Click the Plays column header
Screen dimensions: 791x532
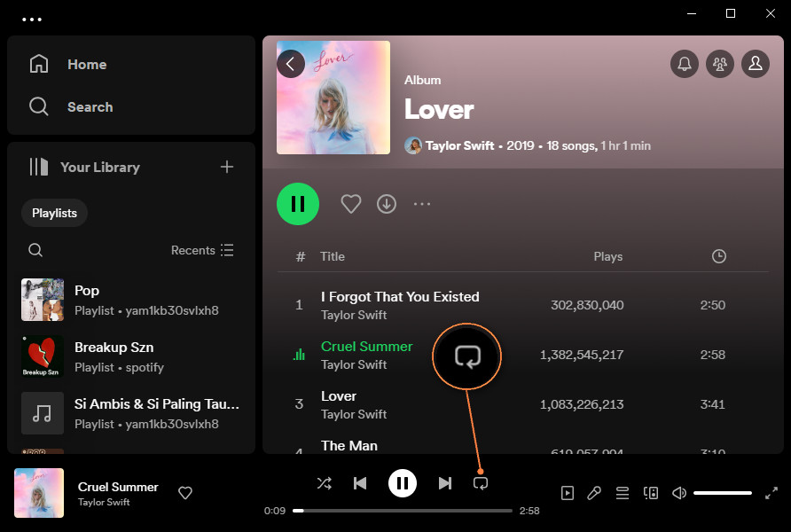coord(607,256)
